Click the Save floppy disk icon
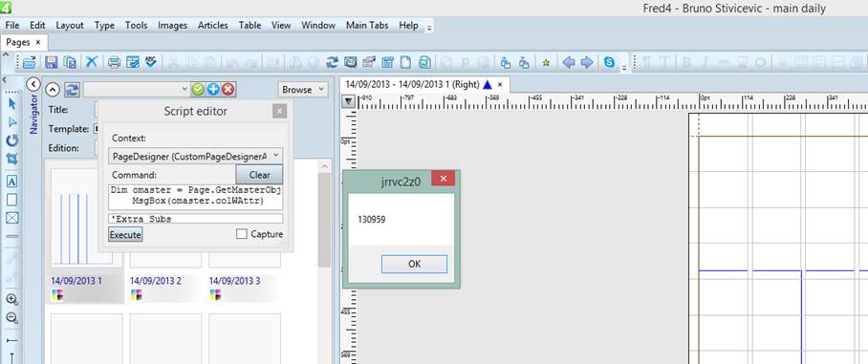Image resolution: width=868 pixels, height=364 pixels. (51, 62)
